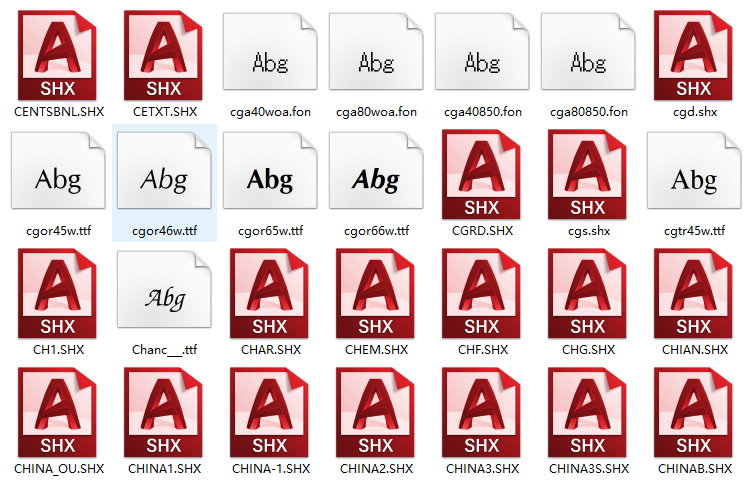Click the CH1.SHX file icon
747x481 pixels.
(58, 293)
